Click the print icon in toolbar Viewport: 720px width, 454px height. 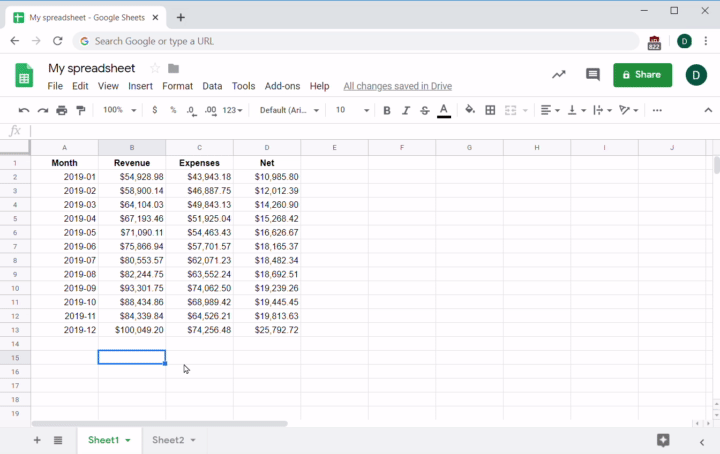tap(62, 110)
